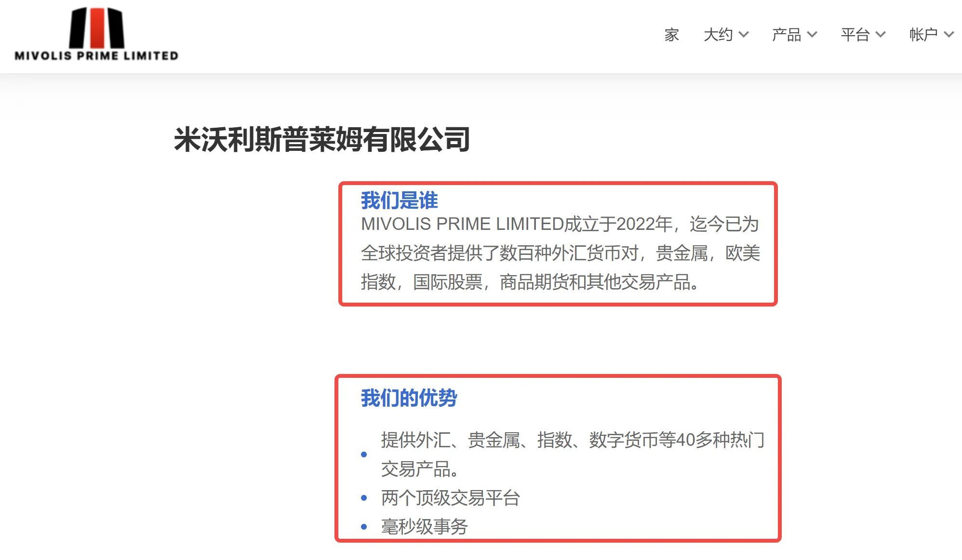Expand the 平台 dropdown chevron

881,35
